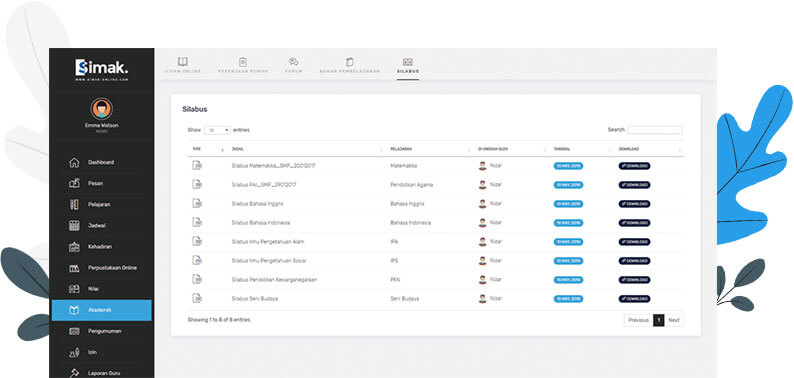Go to the Previous page

point(638,320)
